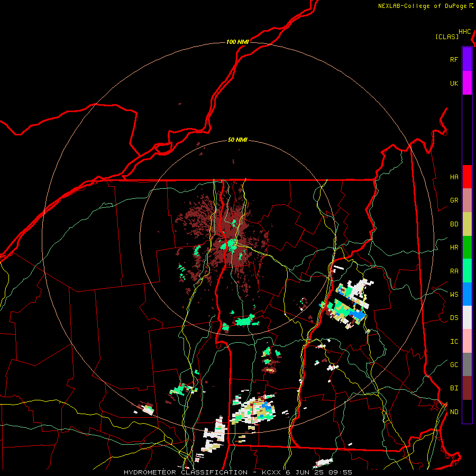Click the RF legend label
Viewport: 476px width, 476px height.
click(x=454, y=60)
